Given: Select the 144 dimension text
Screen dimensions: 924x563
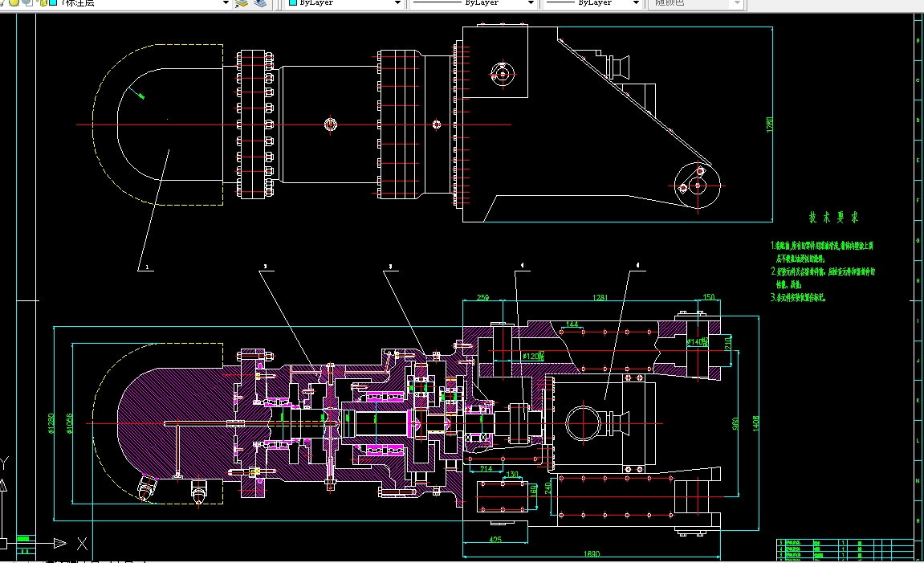Looking at the screenshot, I should pos(572,324).
